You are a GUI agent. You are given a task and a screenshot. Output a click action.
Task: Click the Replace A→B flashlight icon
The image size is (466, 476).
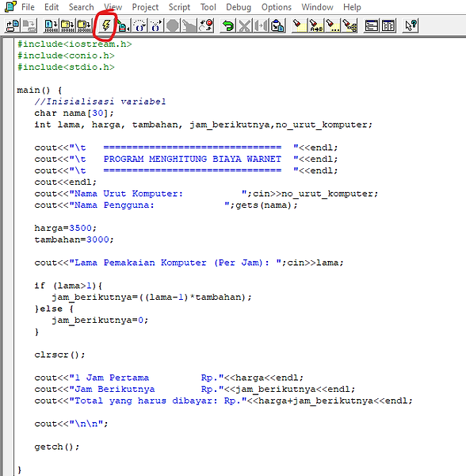(315, 26)
